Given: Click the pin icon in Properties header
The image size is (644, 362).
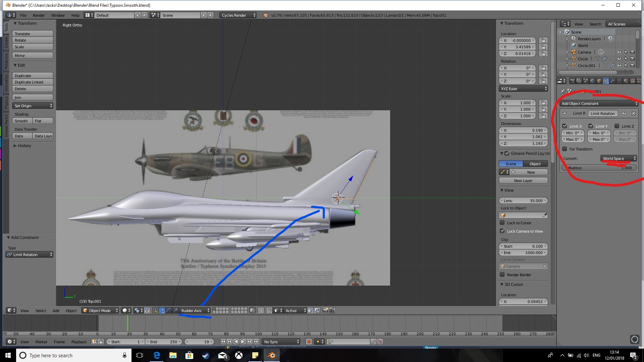Looking at the screenshot, I should pyautogui.click(x=563, y=91).
